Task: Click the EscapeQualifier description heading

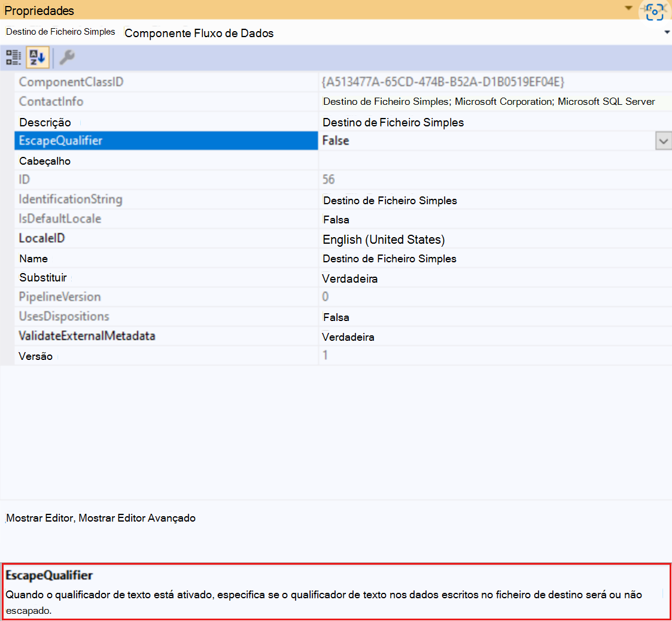Action: point(49,575)
